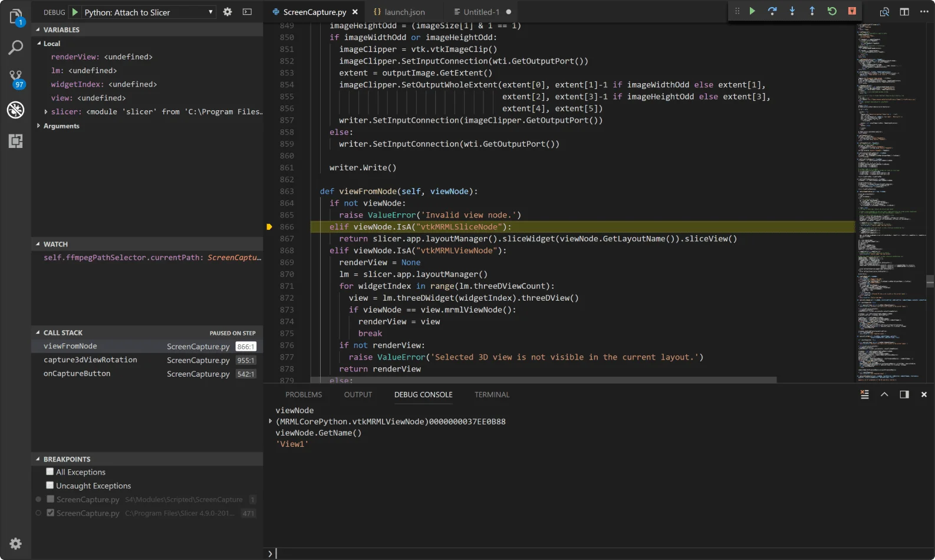Open launch.json via the gear icon
Viewport: 935px width, 560px height.
(228, 12)
